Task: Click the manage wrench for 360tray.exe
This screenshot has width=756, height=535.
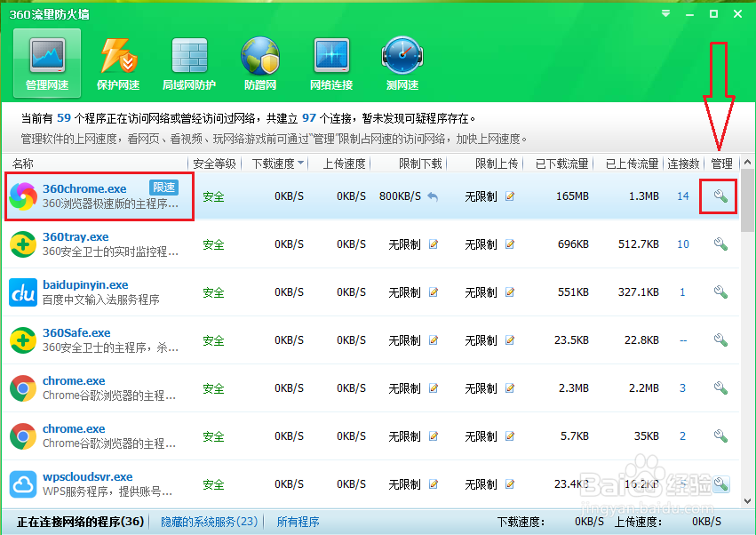Action: (720, 244)
